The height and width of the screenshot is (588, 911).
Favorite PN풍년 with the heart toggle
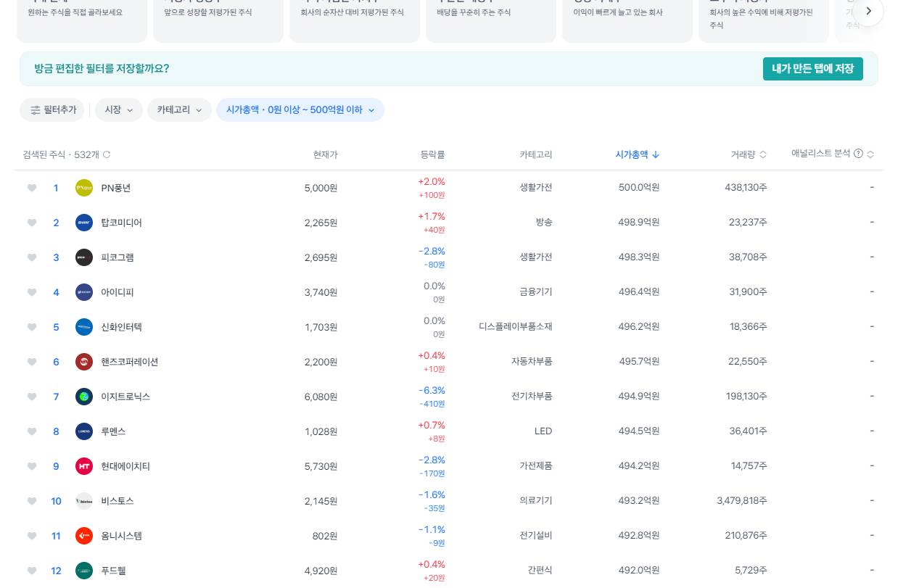pos(32,188)
